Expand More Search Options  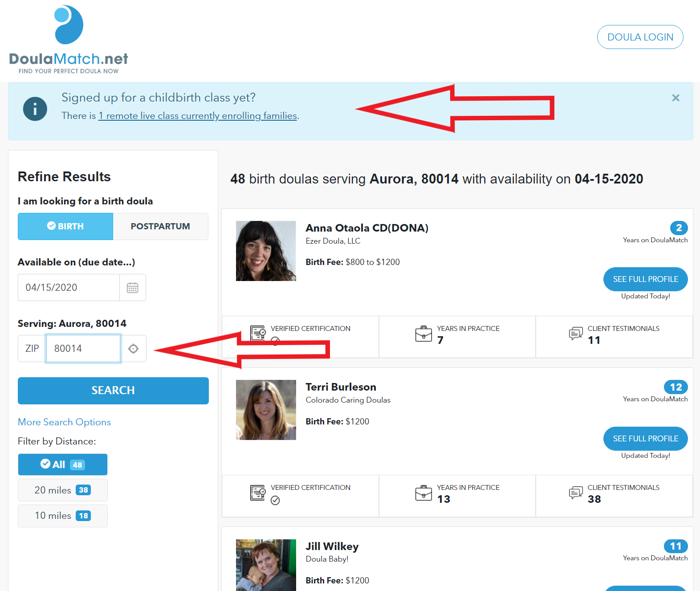pos(64,422)
